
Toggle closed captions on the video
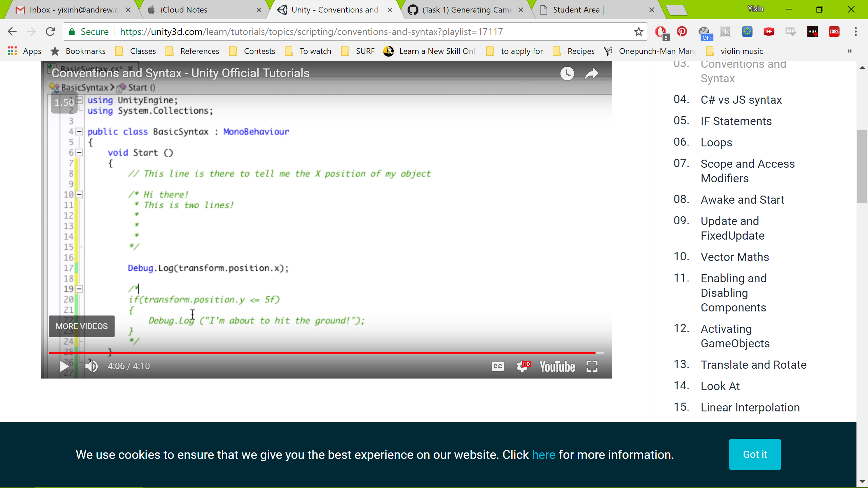point(497,366)
